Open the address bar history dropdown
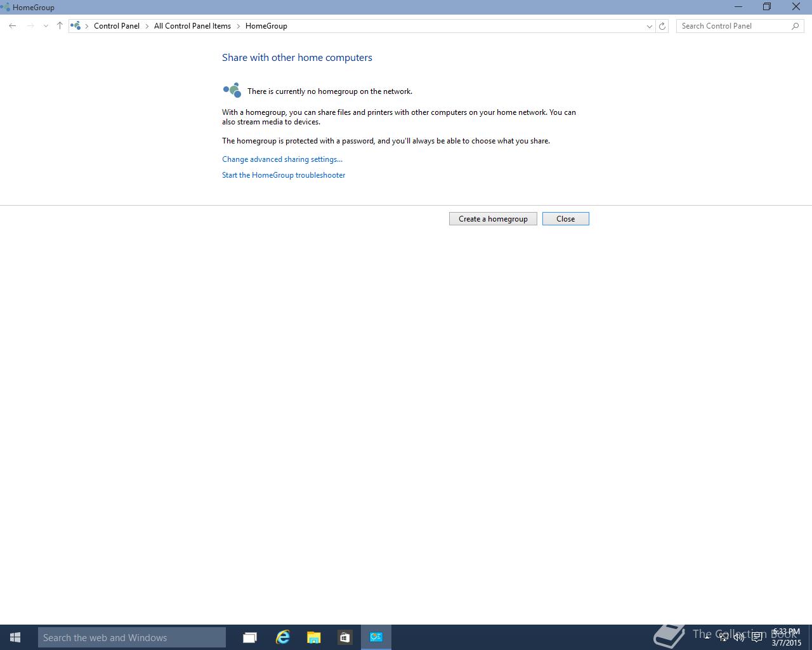 point(649,26)
